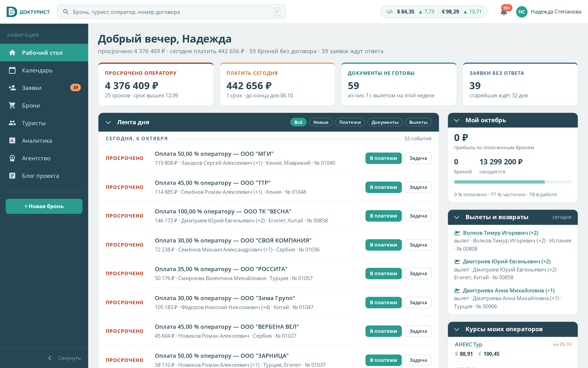Collapse the Мой октябрь panel chevron
Viewport: 588px width, 368px height.
[457, 120]
